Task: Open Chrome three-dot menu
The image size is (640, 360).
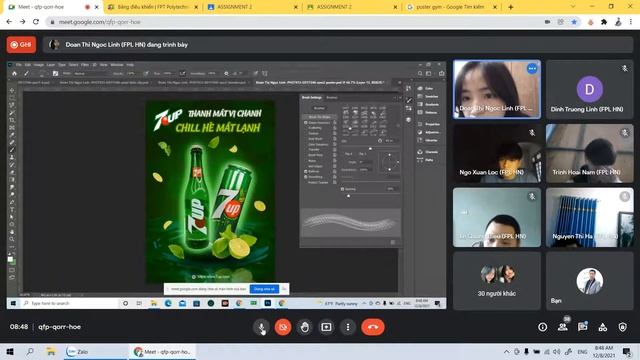Action: [x=631, y=22]
